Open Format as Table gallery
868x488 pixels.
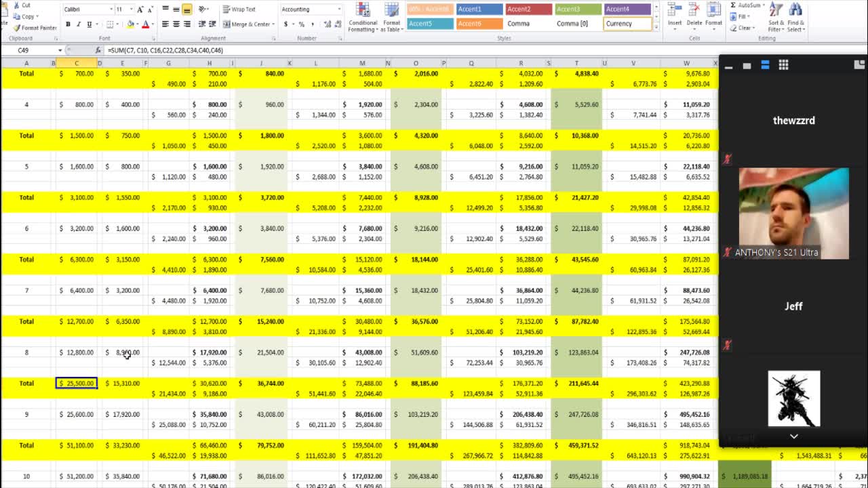(392, 17)
